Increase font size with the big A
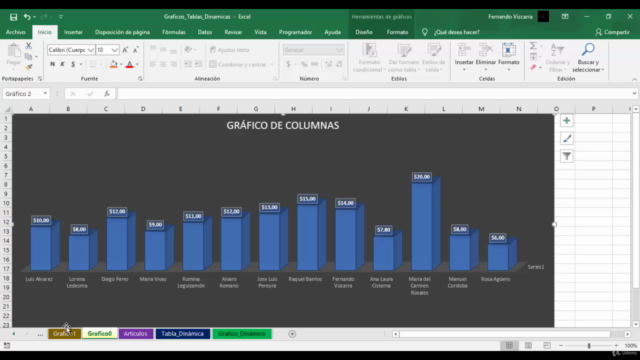Viewport: 640px width, 360px height. coord(125,50)
